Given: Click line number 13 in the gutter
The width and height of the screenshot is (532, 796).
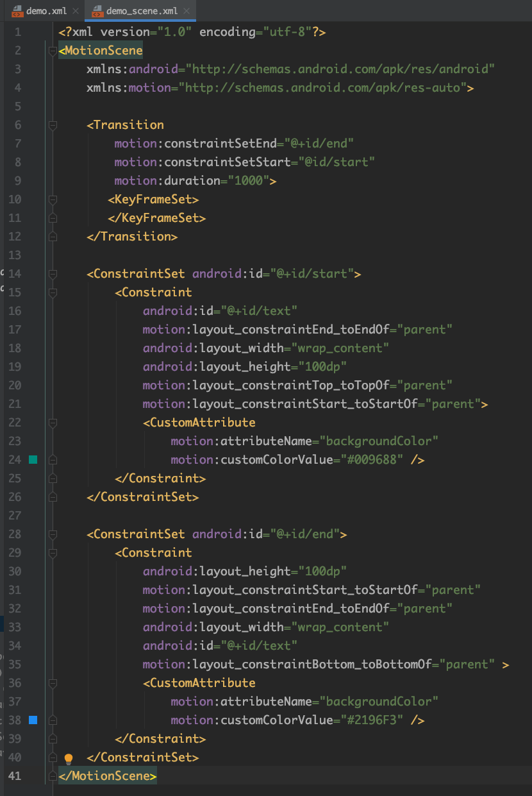Looking at the screenshot, I should [15, 255].
